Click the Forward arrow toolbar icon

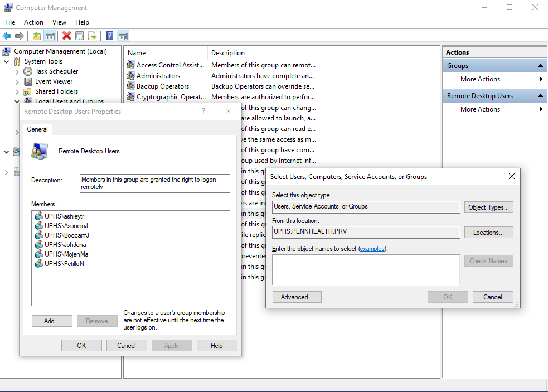pyautogui.click(x=20, y=36)
